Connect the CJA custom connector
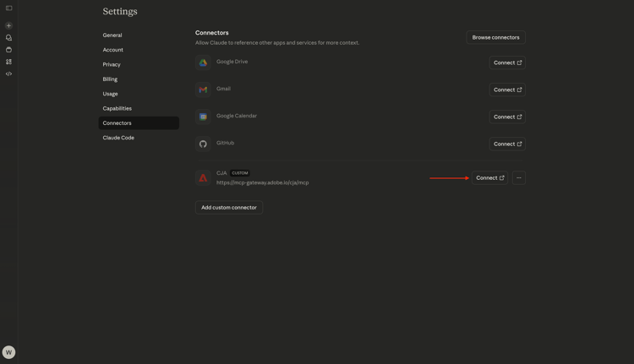 [x=489, y=177]
